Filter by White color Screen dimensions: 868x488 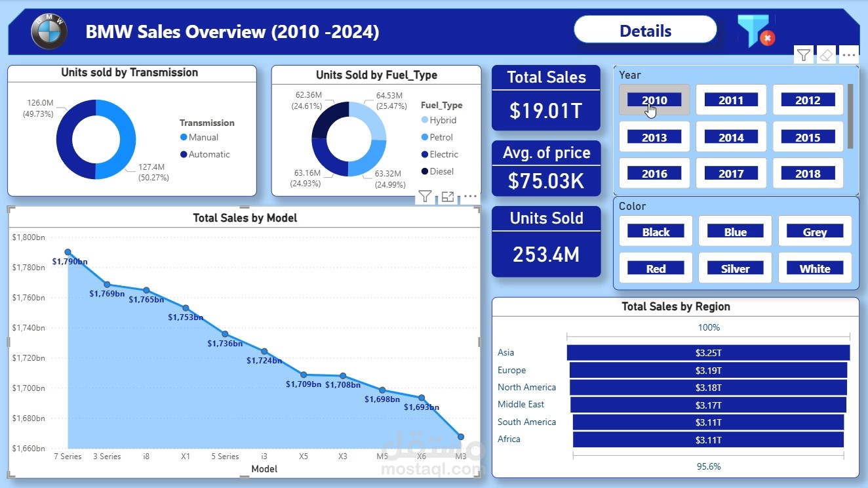pyautogui.click(x=815, y=268)
